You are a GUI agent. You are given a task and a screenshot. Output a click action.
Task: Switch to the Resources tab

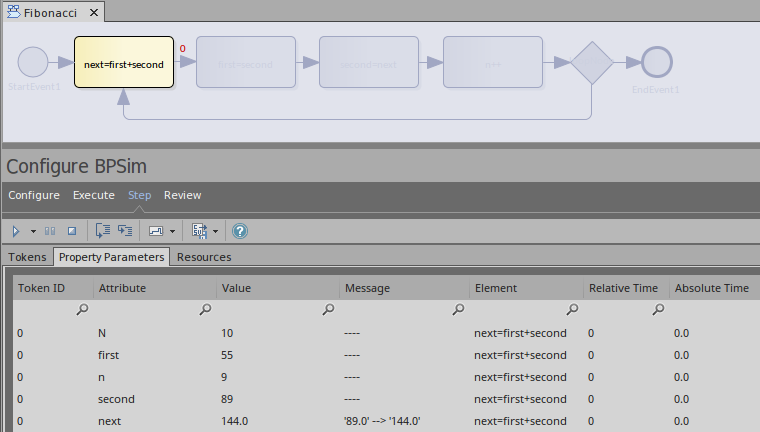coord(204,257)
